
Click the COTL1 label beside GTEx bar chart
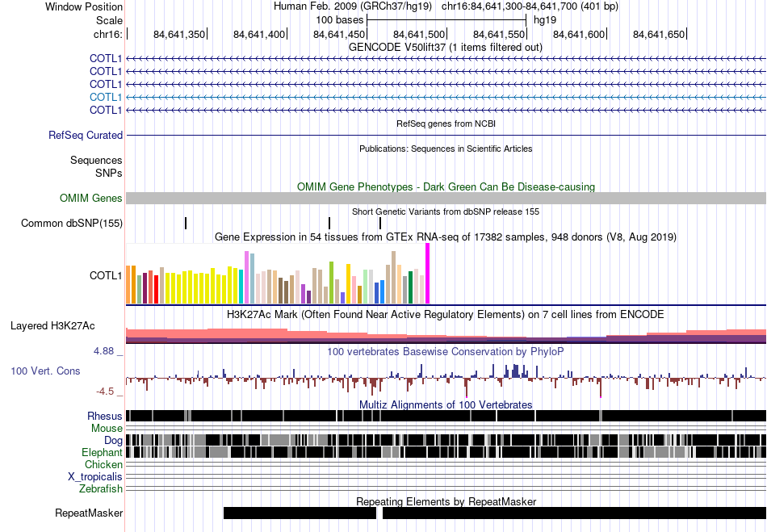[x=106, y=276]
